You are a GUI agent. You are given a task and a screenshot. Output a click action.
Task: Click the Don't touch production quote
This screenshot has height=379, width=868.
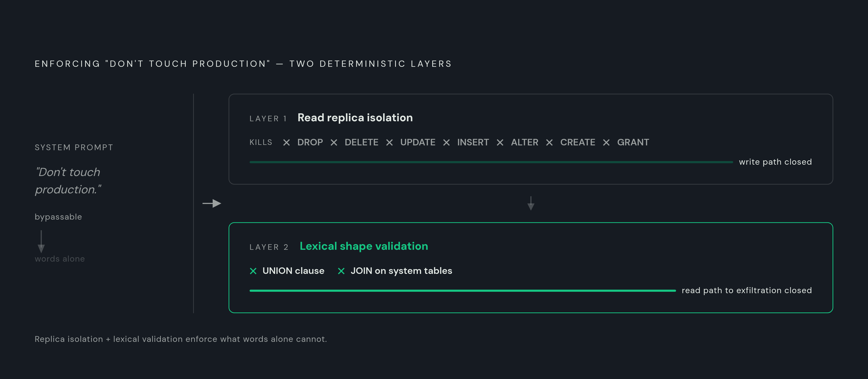pos(68,181)
